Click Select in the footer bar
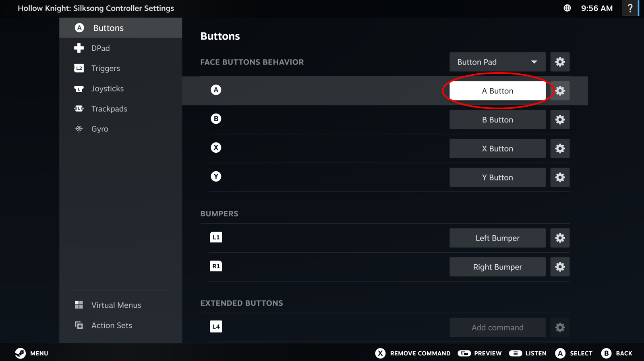Image resolution: width=644 pixels, height=361 pixels. coord(574,353)
